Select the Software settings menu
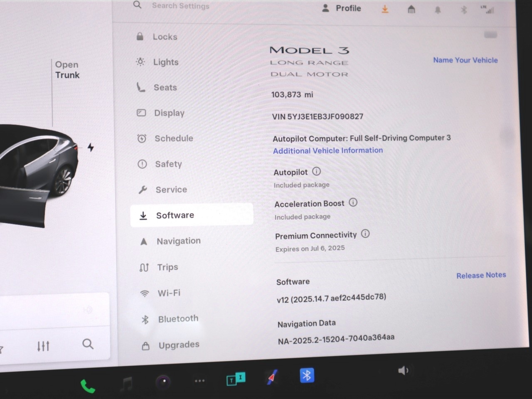The image size is (532, 399). [x=192, y=215]
